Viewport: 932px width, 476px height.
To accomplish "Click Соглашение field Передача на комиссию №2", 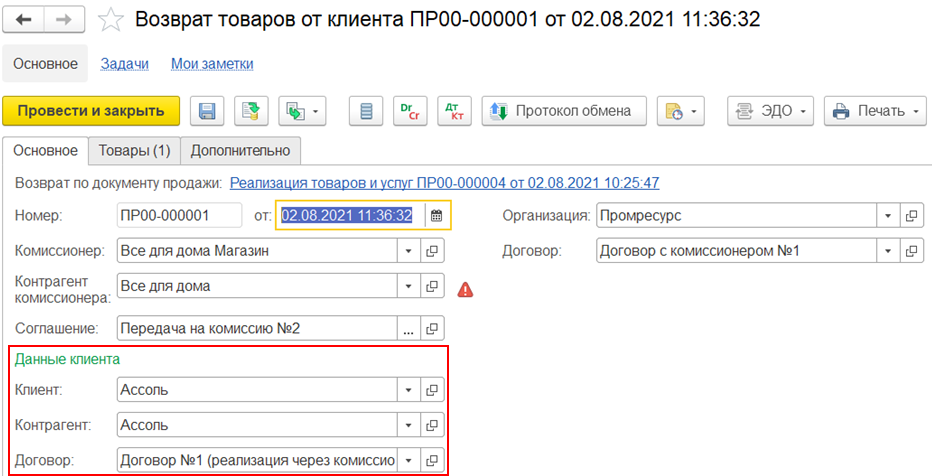I will pyautogui.click(x=257, y=328).
